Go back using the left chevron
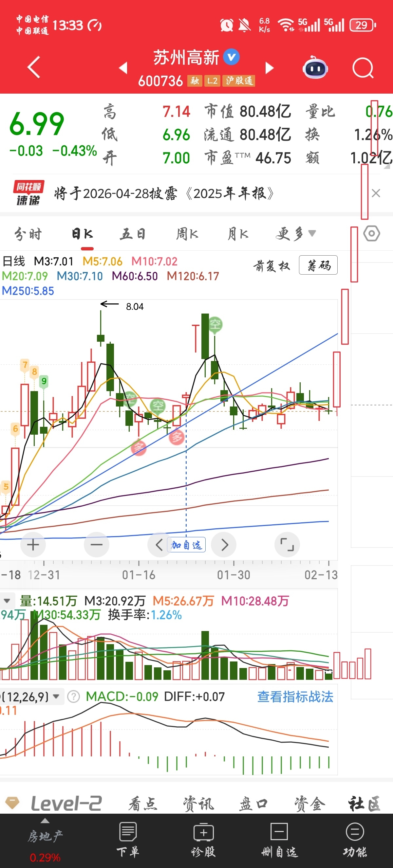Viewport: 393px width, 868px height. click(34, 67)
